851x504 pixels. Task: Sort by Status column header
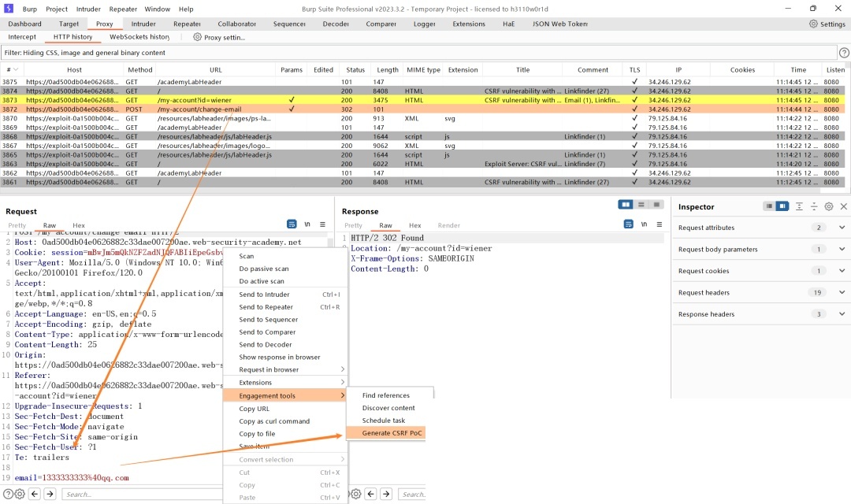(355, 69)
